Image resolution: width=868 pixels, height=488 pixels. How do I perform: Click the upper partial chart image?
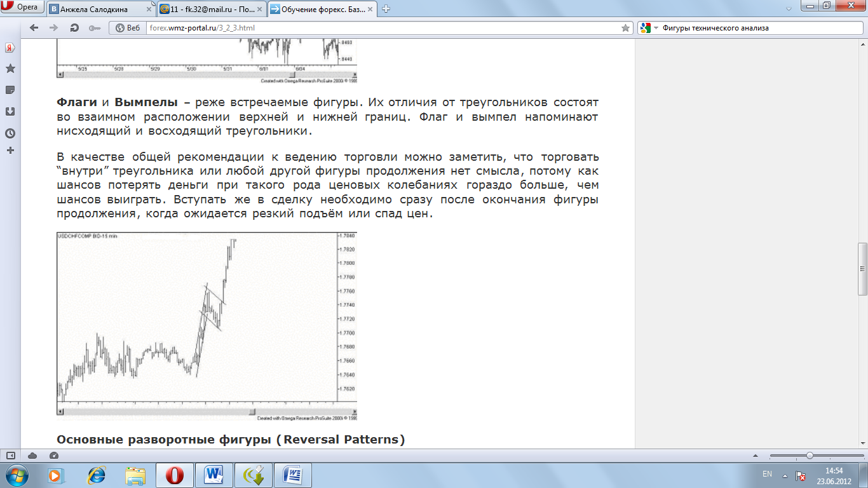[x=207, y=61]
